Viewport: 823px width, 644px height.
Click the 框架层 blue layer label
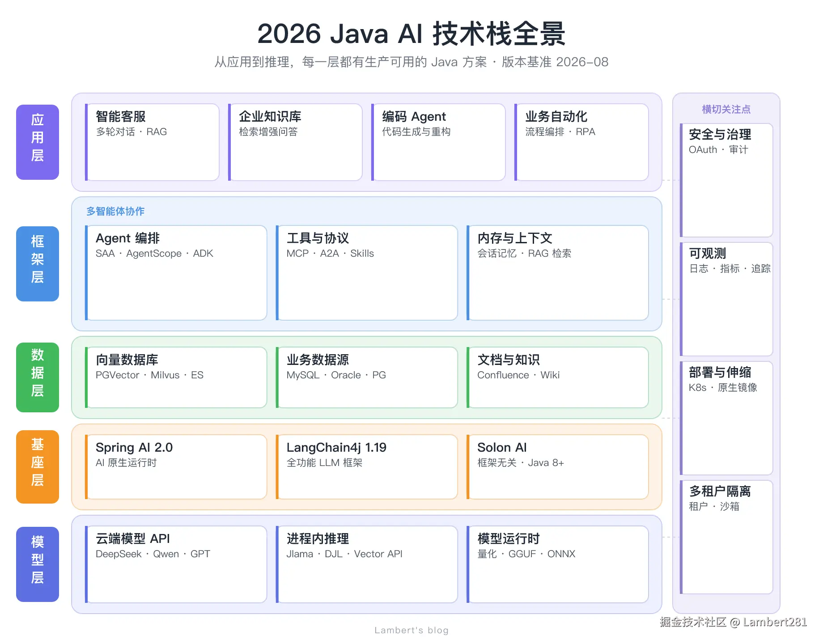click(x=38, y=264)
